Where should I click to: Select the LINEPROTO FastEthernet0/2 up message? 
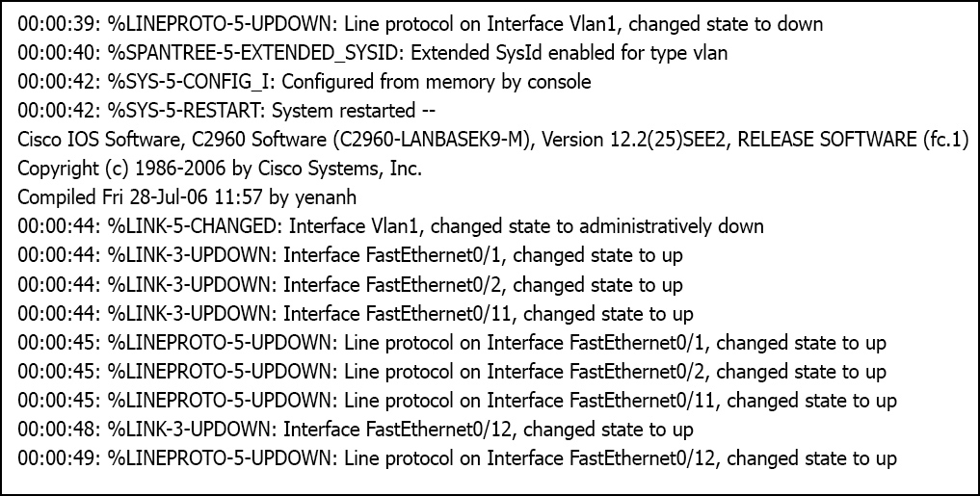(x=452, y=371)
